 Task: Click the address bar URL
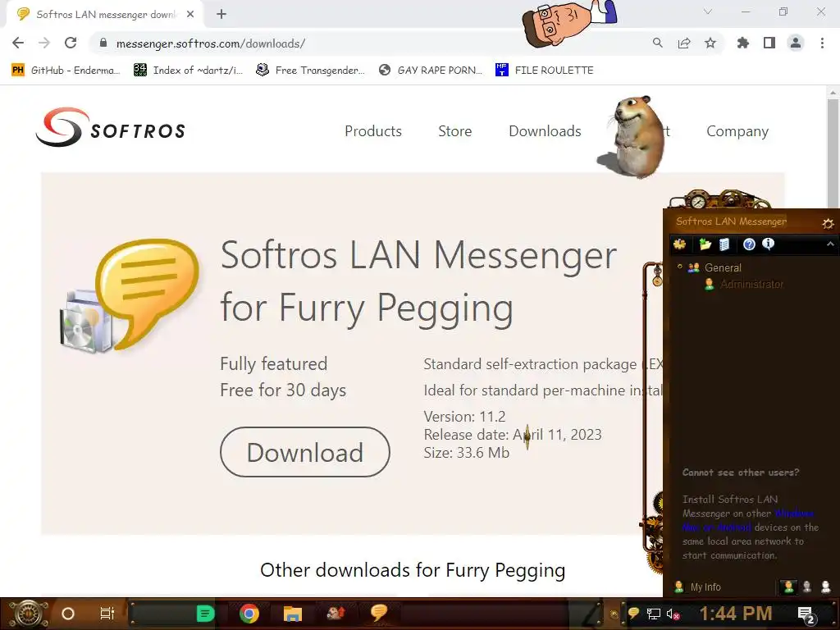pos(211,43)
